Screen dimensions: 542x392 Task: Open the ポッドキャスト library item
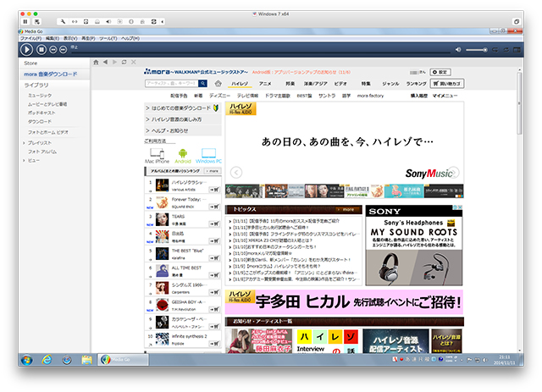41,113
